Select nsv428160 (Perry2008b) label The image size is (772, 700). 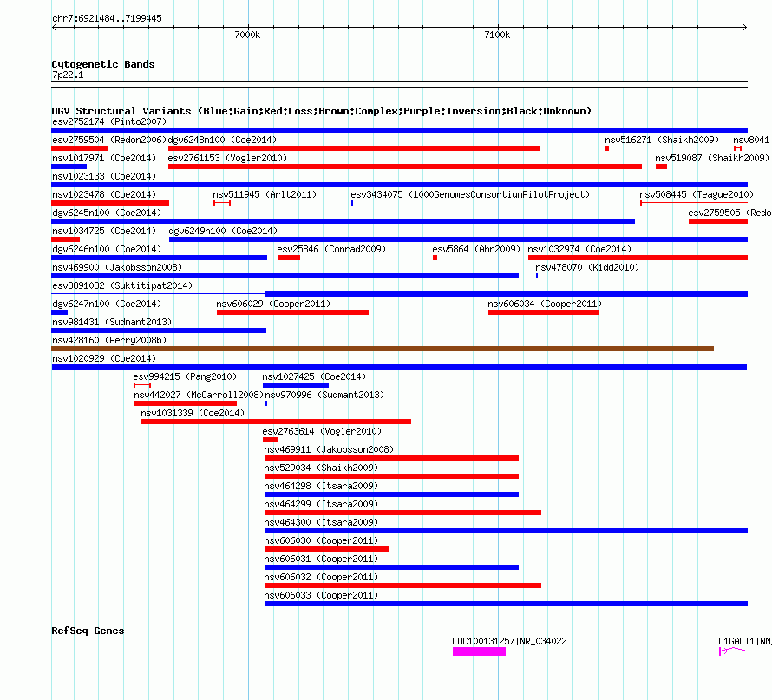tap(109, 340)
